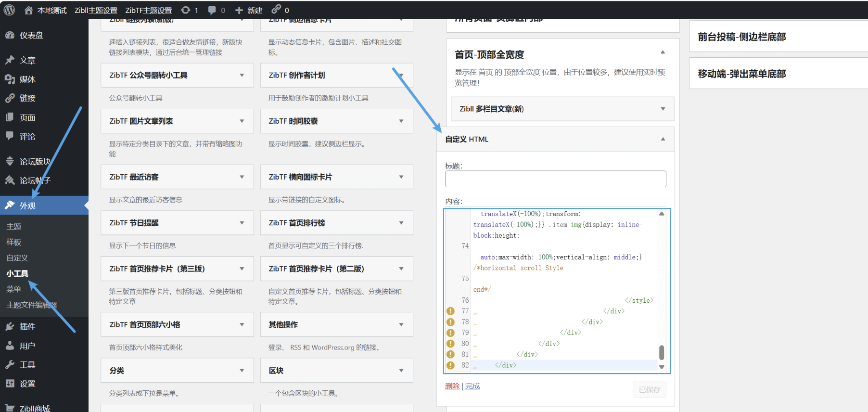The image size is (868, 412).
Task: Click the warning icon on line 82
Action: point(450,365)
